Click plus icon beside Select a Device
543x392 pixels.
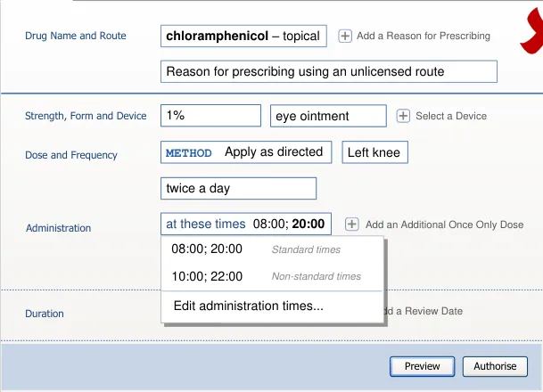tap(403, 116)
